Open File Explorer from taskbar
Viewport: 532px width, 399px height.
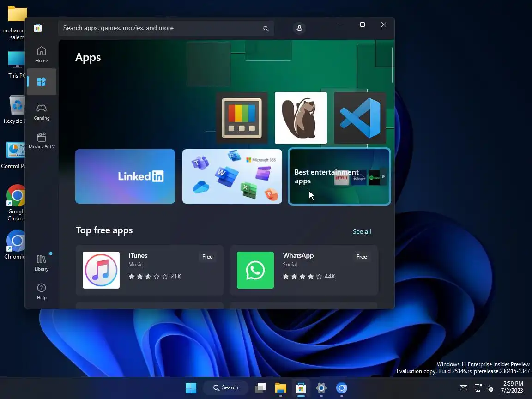[281, 388]
